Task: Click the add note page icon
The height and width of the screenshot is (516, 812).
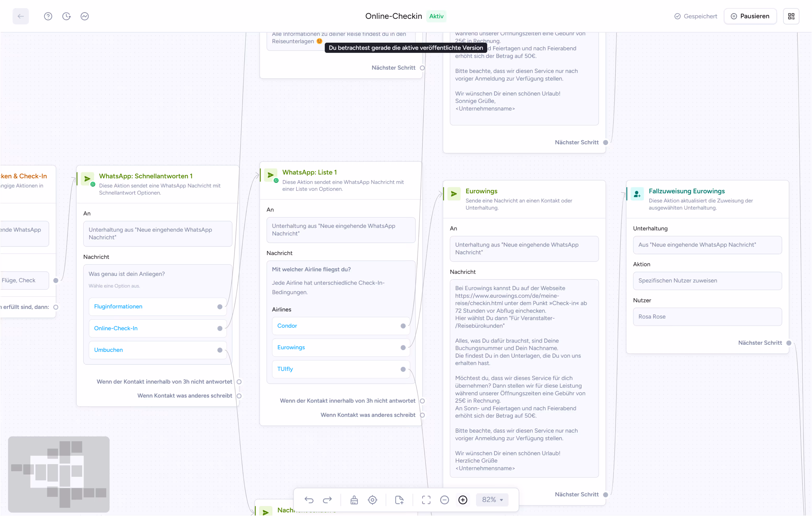Action: coord(399,500)
